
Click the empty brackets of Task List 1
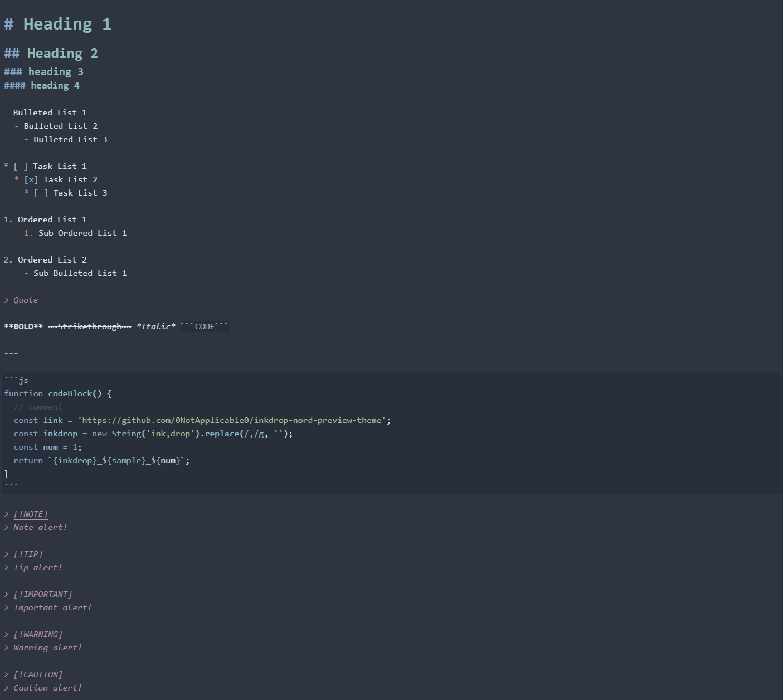pyautogui.click(x=21, y=166)
